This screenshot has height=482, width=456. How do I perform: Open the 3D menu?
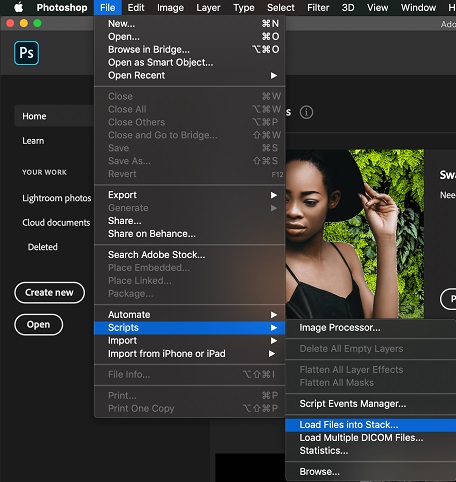[x=348, y=7]
